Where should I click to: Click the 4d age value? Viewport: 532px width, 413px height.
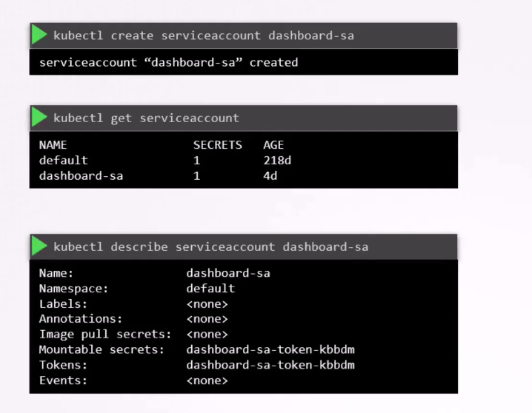tap(270, 176)
